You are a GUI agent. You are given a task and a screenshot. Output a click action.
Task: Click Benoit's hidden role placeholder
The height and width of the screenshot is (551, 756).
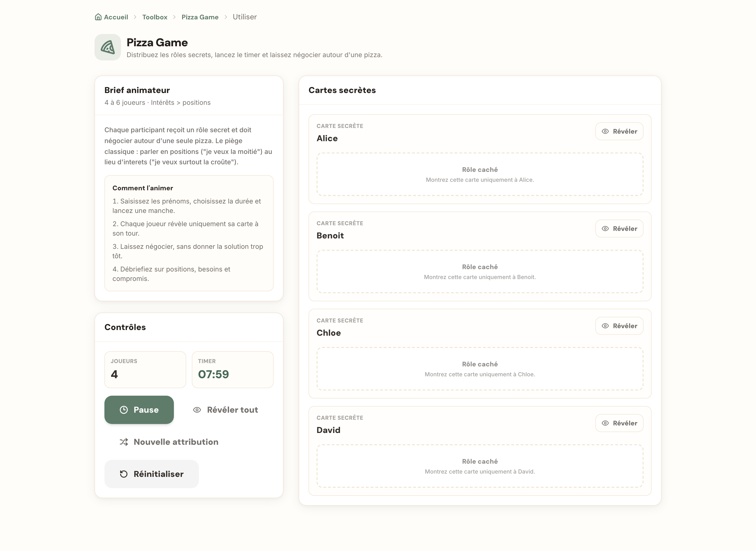(x=480, y=271)
